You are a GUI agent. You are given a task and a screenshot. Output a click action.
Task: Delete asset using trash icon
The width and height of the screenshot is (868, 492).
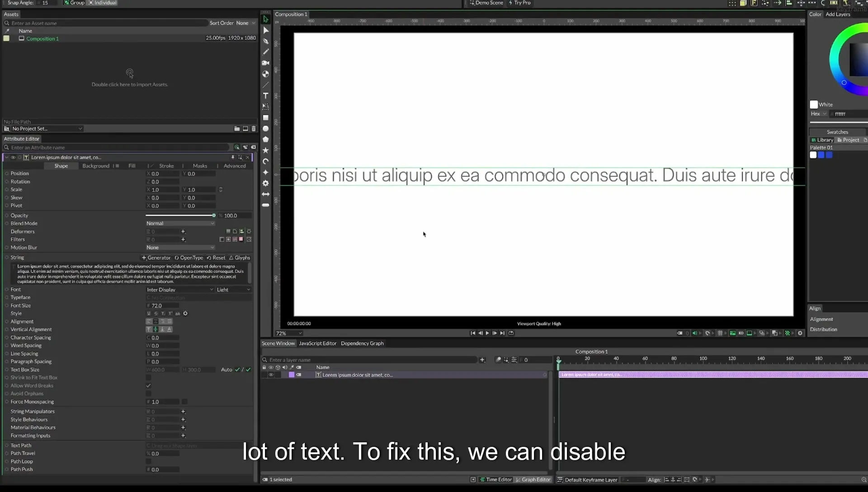point(254,129)
